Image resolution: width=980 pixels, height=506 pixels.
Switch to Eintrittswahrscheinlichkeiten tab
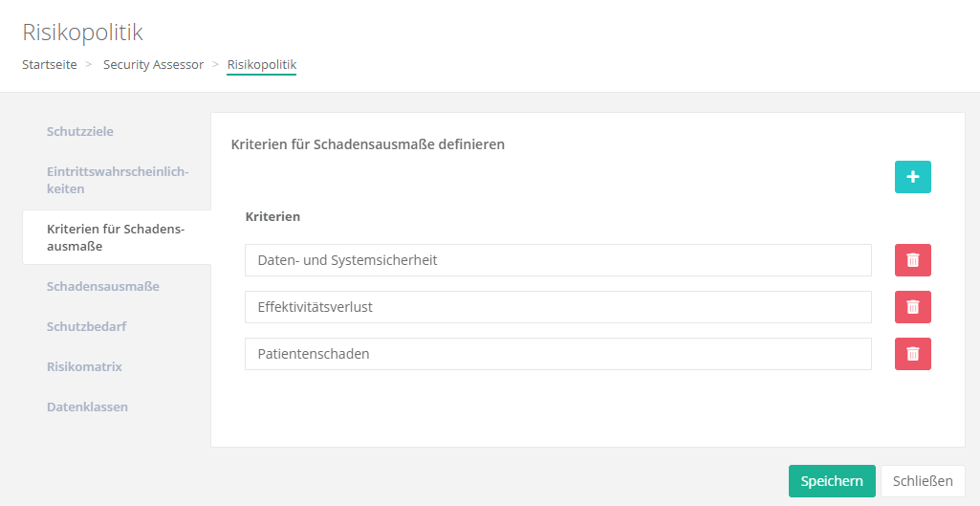coord(118,180)
